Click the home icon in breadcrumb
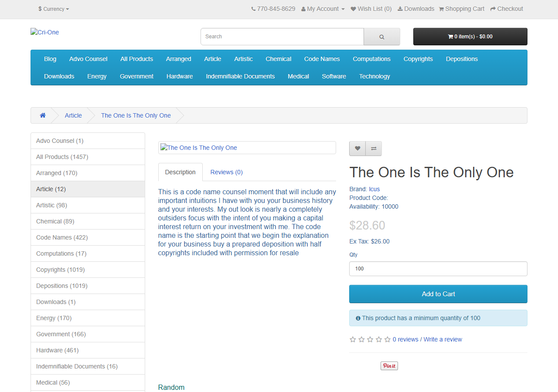558x392 pixels. tap(43, 115)
